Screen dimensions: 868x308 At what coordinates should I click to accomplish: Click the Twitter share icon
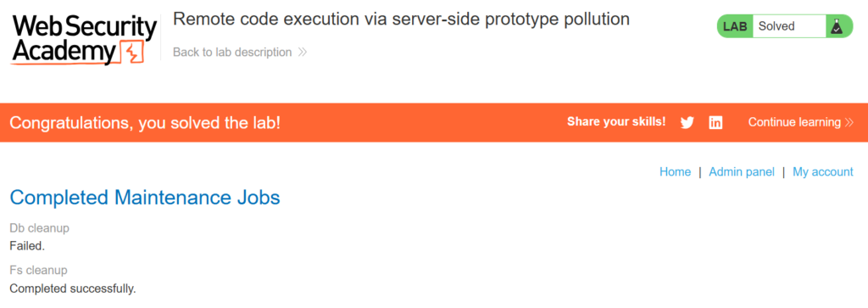[687, 123]
